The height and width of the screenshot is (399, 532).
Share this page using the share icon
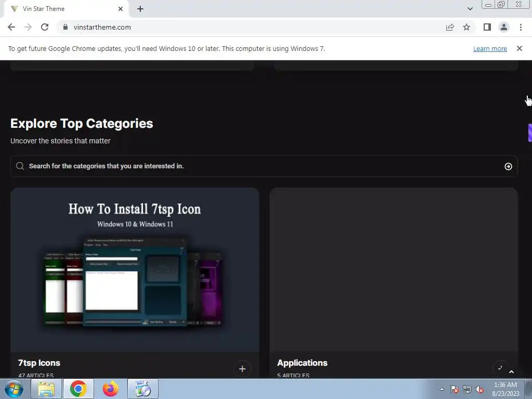click(x=450, y=27)
